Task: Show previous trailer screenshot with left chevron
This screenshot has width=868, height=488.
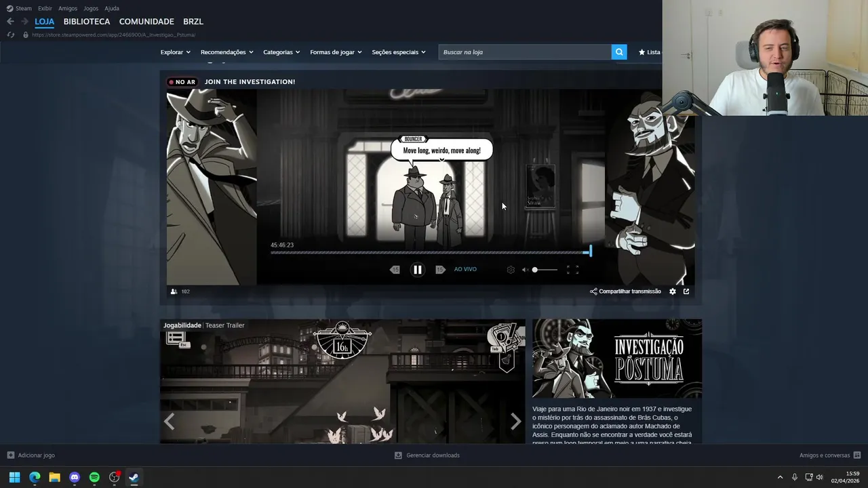Action: [x=169, y=422]
